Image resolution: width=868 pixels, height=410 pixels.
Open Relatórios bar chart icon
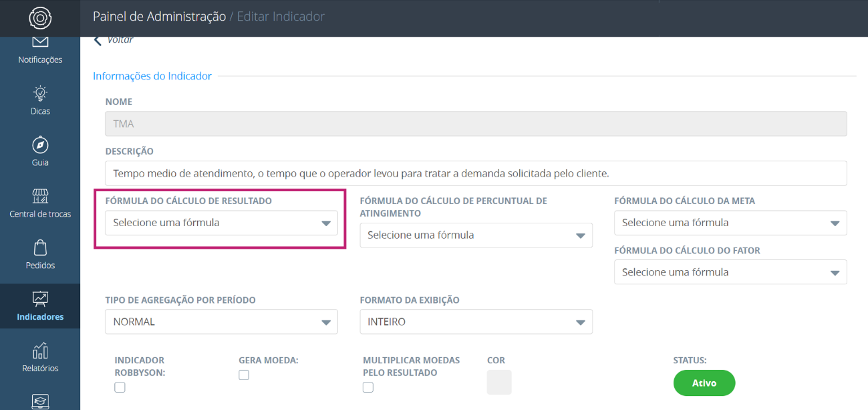coord(40,350)
